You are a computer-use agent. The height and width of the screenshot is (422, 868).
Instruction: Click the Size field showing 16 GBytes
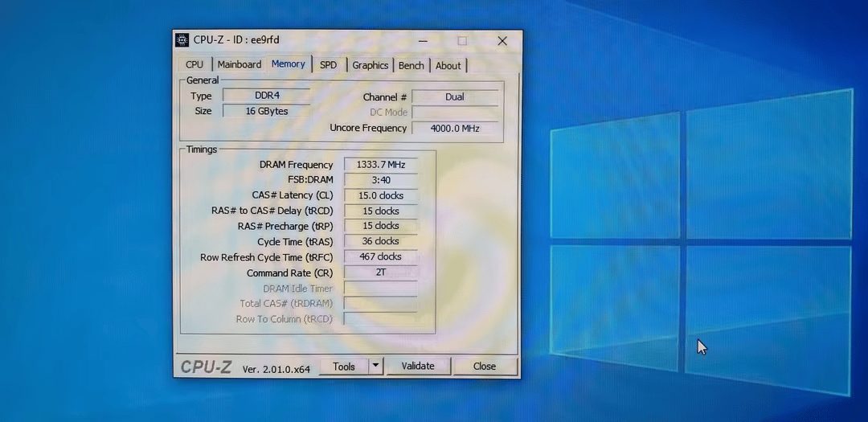click(267, 111)
